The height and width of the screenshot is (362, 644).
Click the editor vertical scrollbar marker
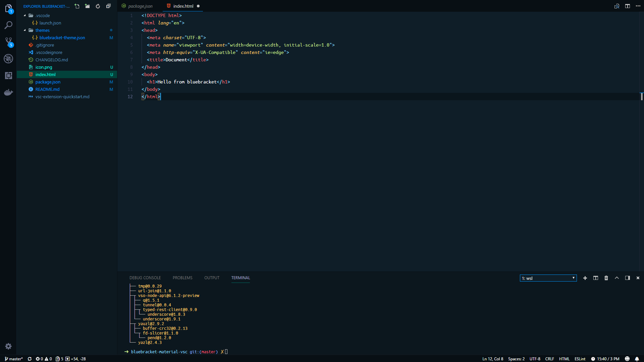[641, 97]
